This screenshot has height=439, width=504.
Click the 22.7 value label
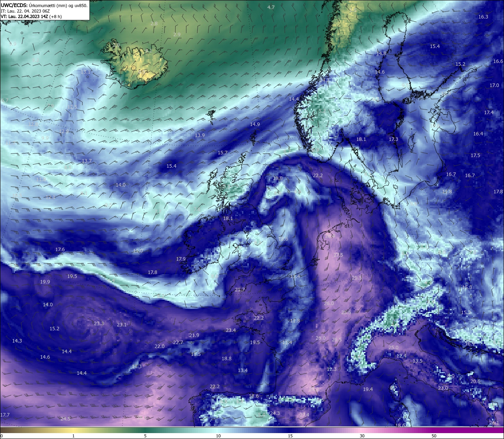tap(178, 343)
